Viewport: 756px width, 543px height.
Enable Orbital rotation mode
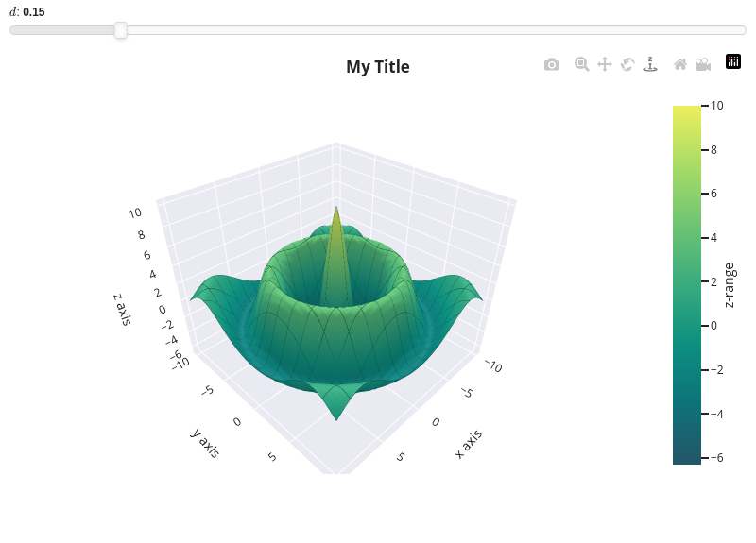coord(627,64)
